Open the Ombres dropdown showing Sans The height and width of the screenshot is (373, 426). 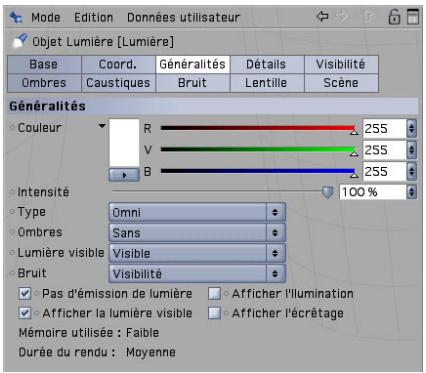coord(197,233)
